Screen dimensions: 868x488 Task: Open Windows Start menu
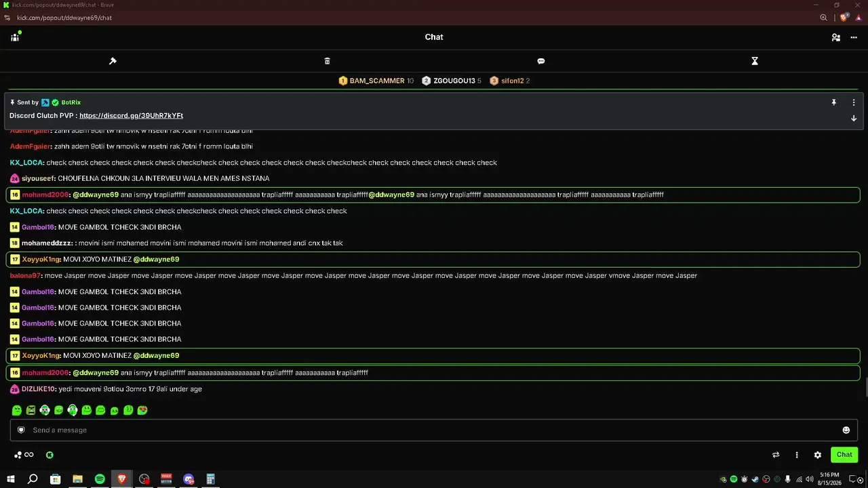(x=11, y=479)
